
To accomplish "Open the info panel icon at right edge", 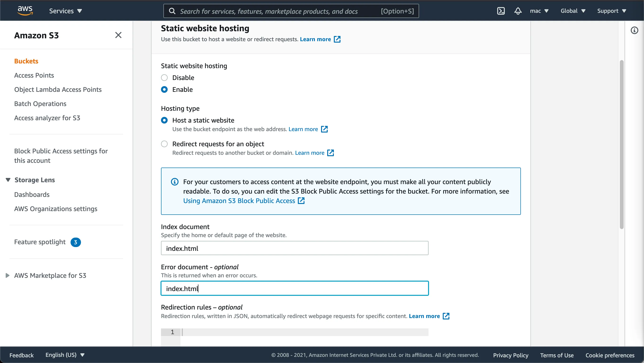I will pos(634,31).
